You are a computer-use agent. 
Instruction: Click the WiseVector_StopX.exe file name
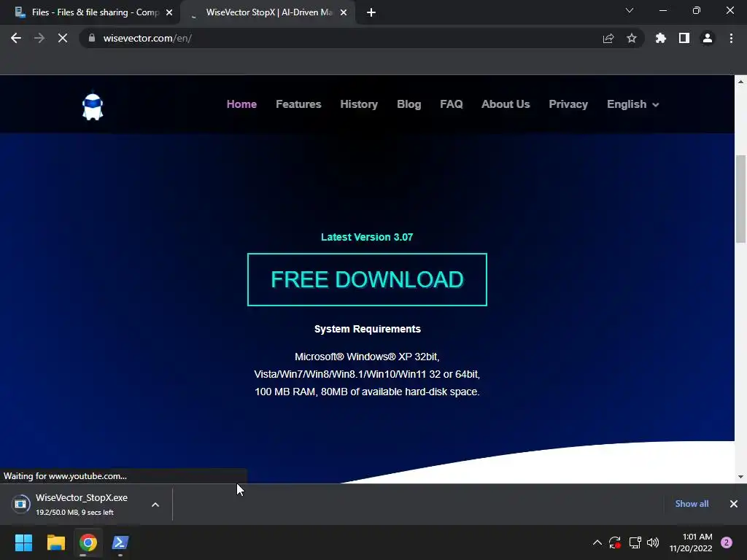[x=82, y=497]
